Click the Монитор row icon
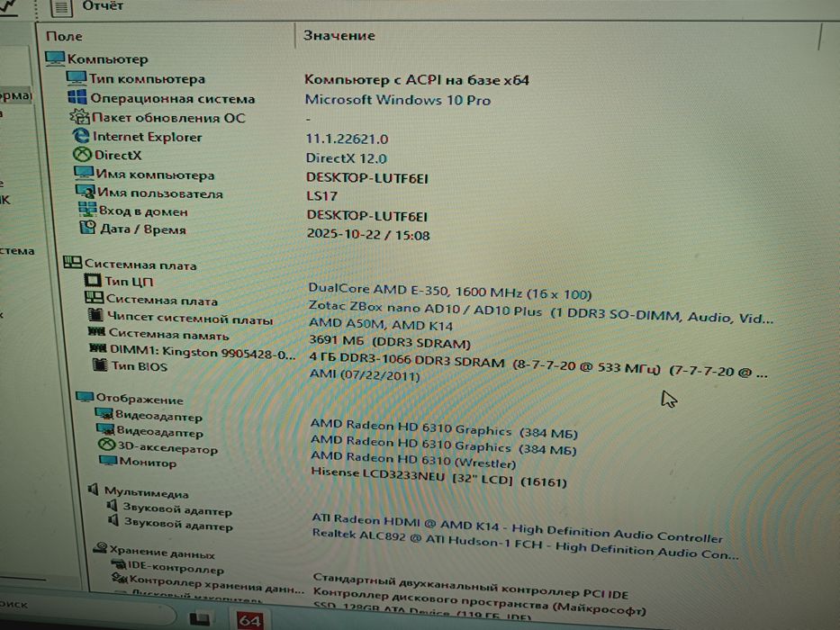 pos(108,461)
